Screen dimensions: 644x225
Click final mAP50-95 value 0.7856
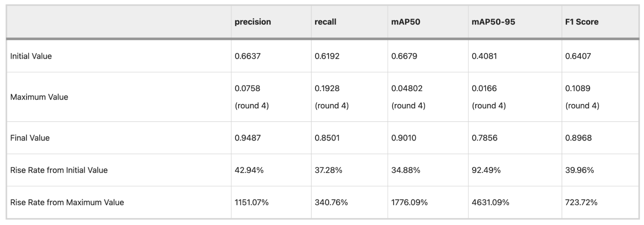[x=485, y=138]
